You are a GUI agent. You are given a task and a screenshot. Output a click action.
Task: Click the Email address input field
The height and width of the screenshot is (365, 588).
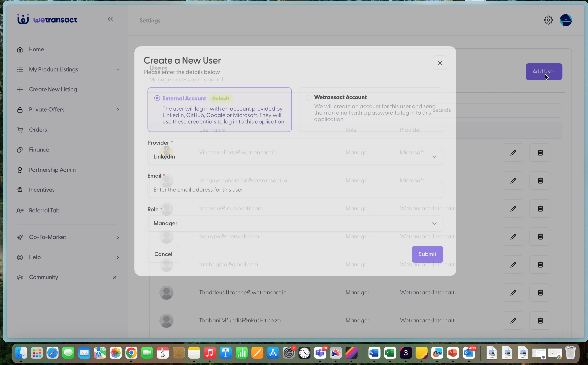coord(295,190)
